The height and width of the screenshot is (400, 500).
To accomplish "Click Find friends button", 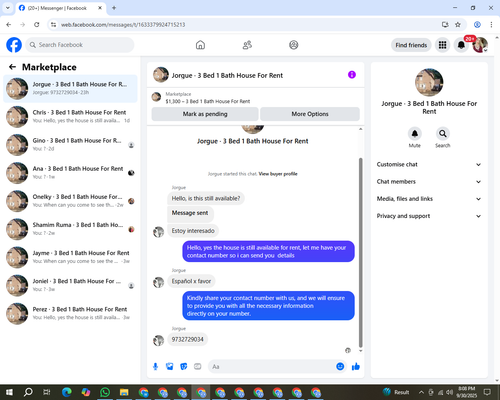I will (411, 45).
